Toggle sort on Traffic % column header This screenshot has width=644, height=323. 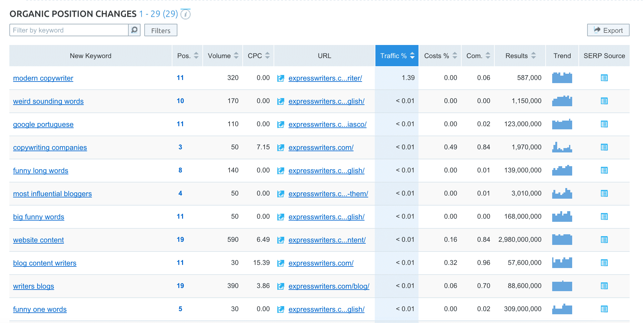397,56
